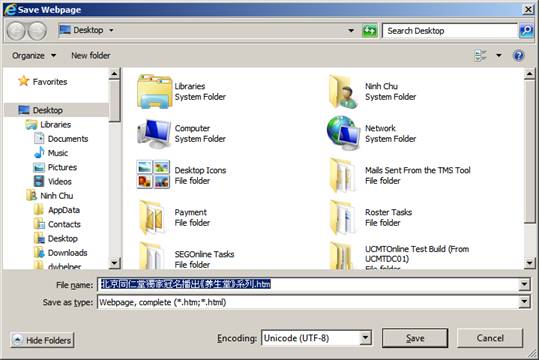Expand the Save as type dropdown
Screen dimensions: 539x360
pos(524,302)
